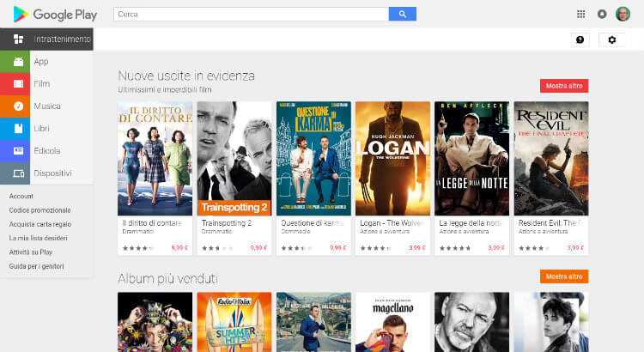Focus the Cerca search field
Screen dimensions: 644x352
[252, 14]
